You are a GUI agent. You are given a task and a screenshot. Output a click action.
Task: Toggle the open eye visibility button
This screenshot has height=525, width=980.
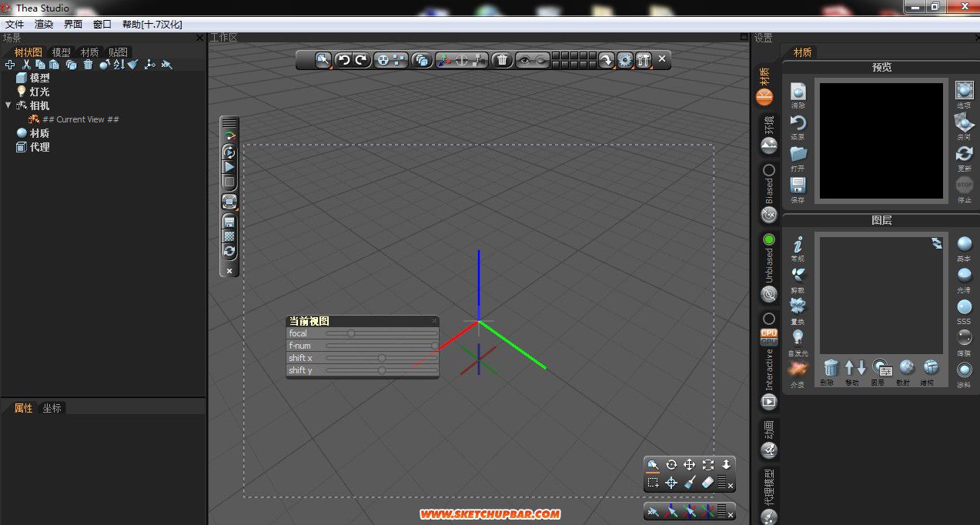click(x=524, y=59)
